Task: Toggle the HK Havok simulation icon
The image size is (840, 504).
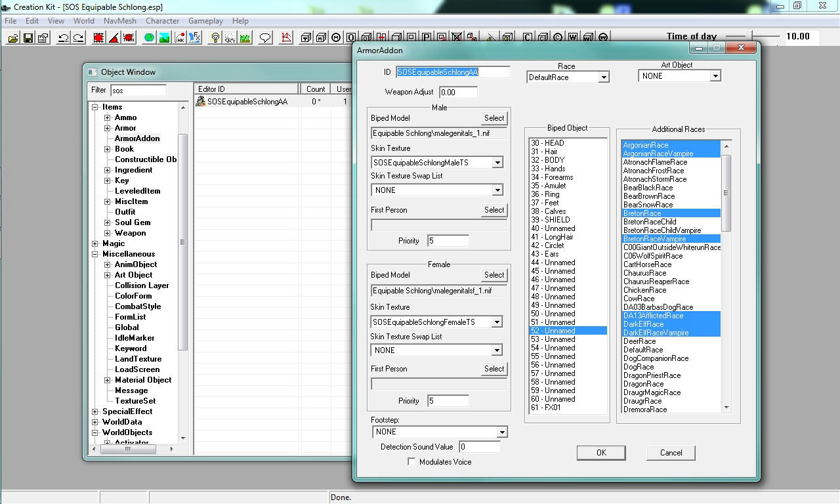Action: tap(179, 38)
